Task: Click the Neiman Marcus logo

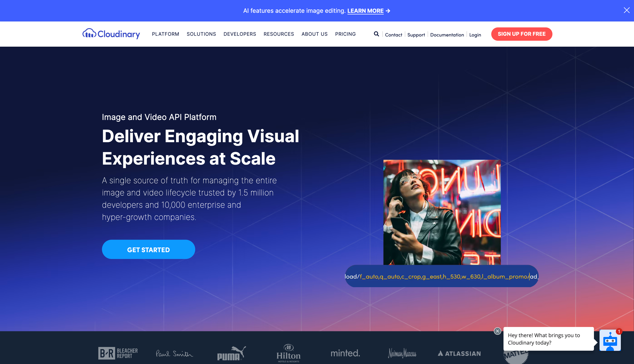Action: tap(402, 353)
